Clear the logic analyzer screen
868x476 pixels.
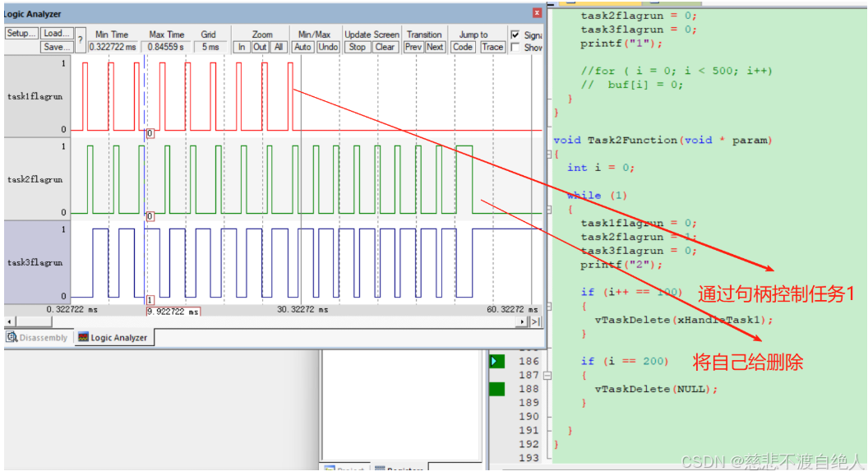pos(385,47)
